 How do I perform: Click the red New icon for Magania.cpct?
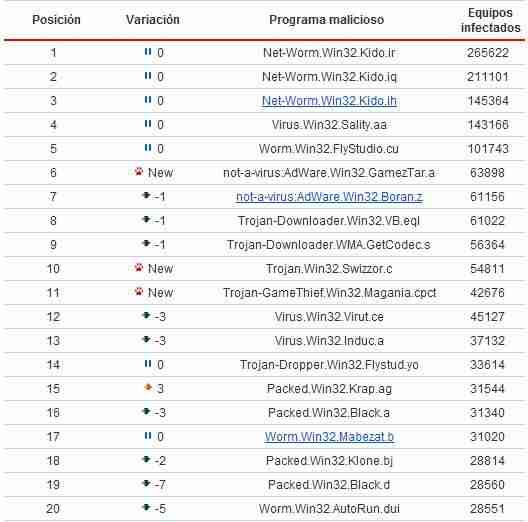(x=139, y=292)
